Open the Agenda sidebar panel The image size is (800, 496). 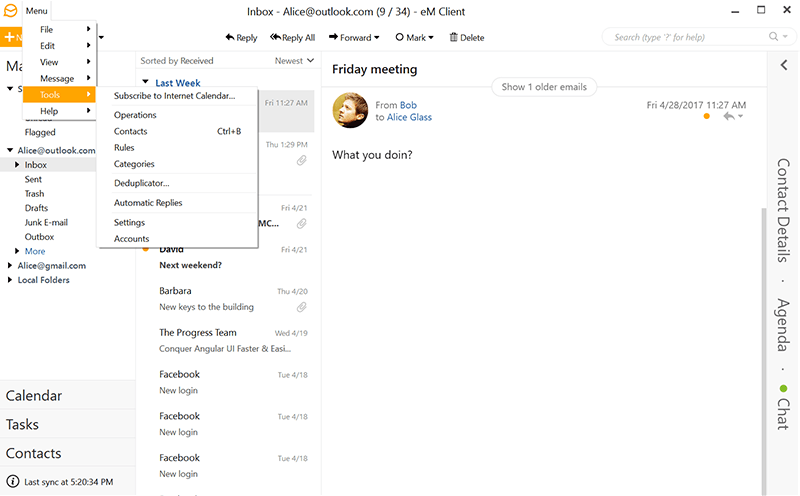tap(784, 325)
